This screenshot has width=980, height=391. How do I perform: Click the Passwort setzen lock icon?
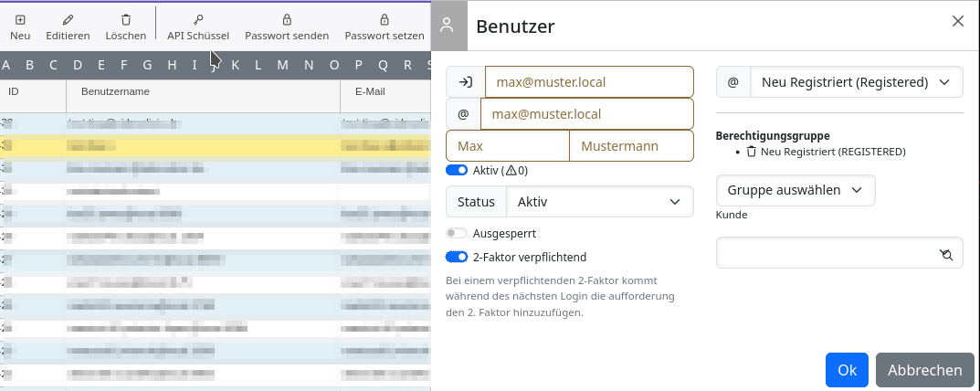(385, 19)
